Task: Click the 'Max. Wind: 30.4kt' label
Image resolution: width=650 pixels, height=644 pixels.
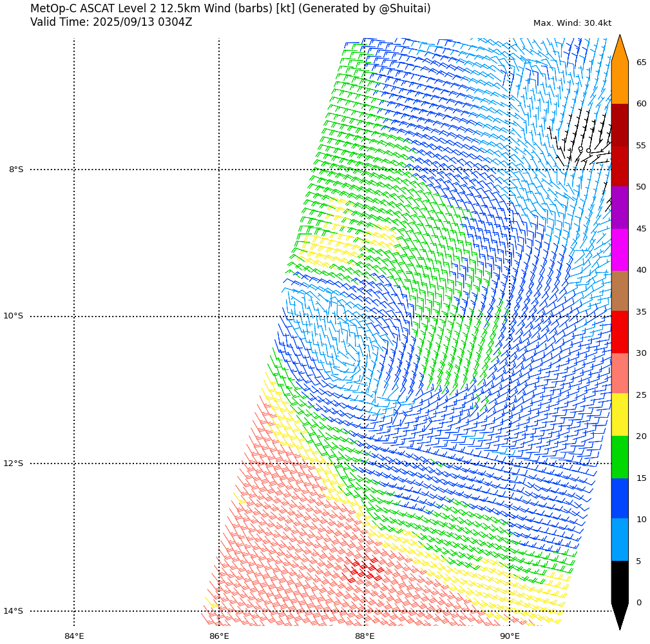Action: (x=572, y=23)
